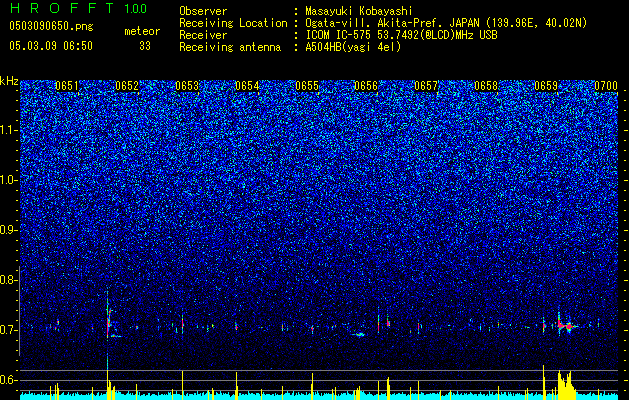
Task: Click the 1.1 kHz axis label
Action: [9, 130]
